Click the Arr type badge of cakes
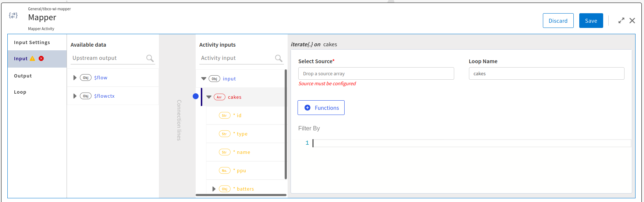This screenshot has width=644, height=202. click(x=219, y=97)
